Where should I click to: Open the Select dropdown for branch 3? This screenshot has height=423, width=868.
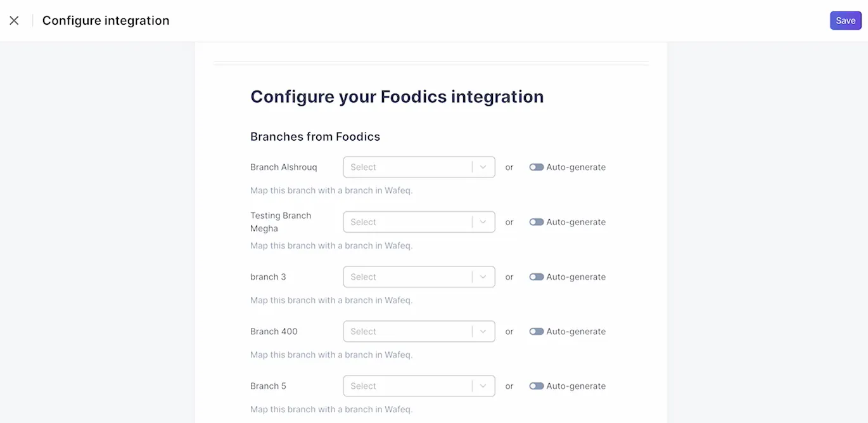(409, 277)
